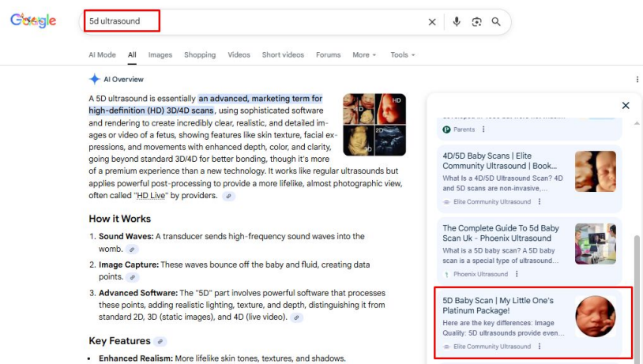Start voice search with microphone icon
Screen dimensions: 643x364
point(457,22)
